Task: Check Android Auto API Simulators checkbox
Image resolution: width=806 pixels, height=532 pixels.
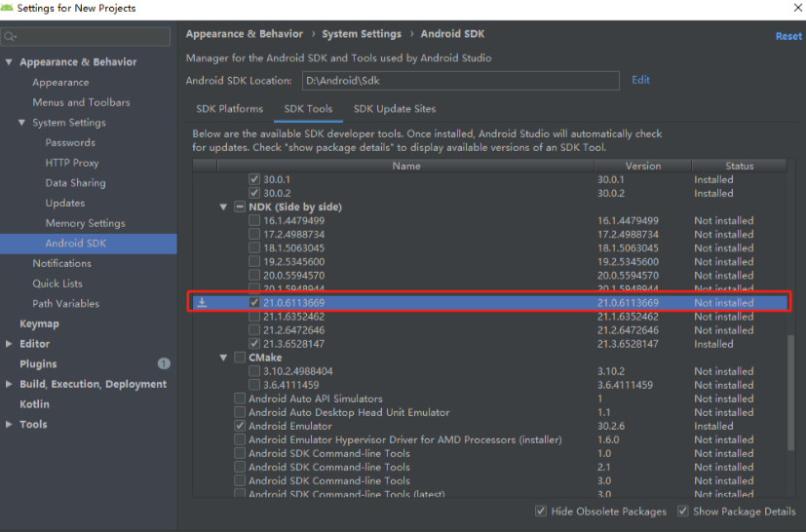Action: pos(240,399)
